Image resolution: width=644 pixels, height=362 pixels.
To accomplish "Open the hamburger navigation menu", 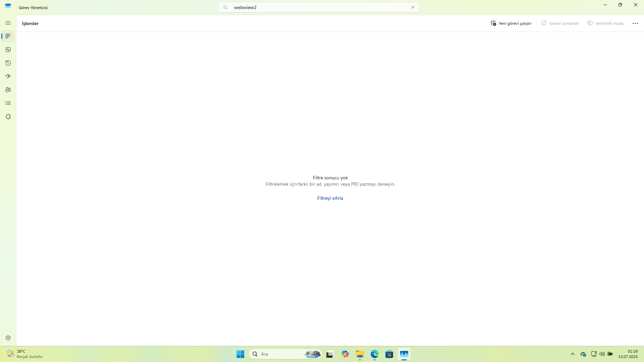I will (x=8, y=23).
